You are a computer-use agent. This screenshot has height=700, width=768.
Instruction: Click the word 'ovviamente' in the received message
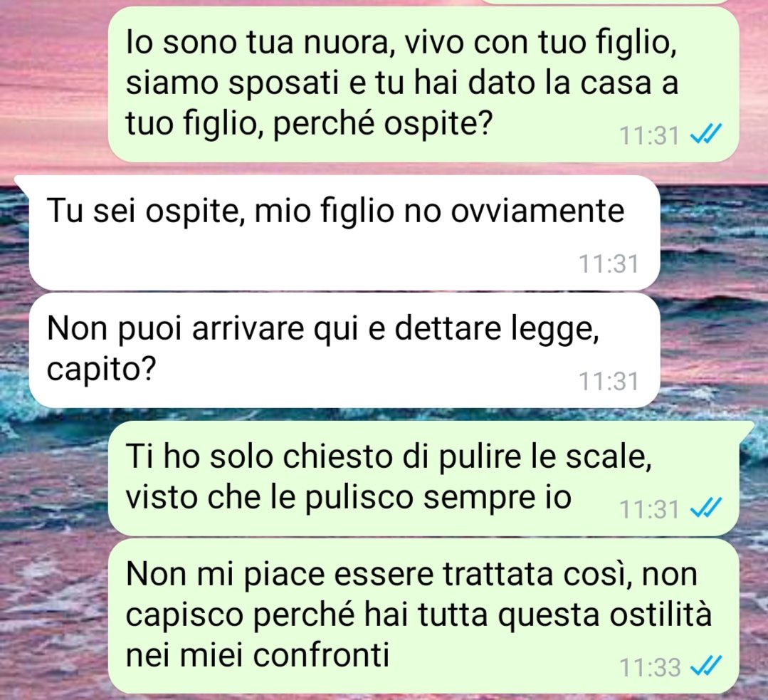coord(537,211)
